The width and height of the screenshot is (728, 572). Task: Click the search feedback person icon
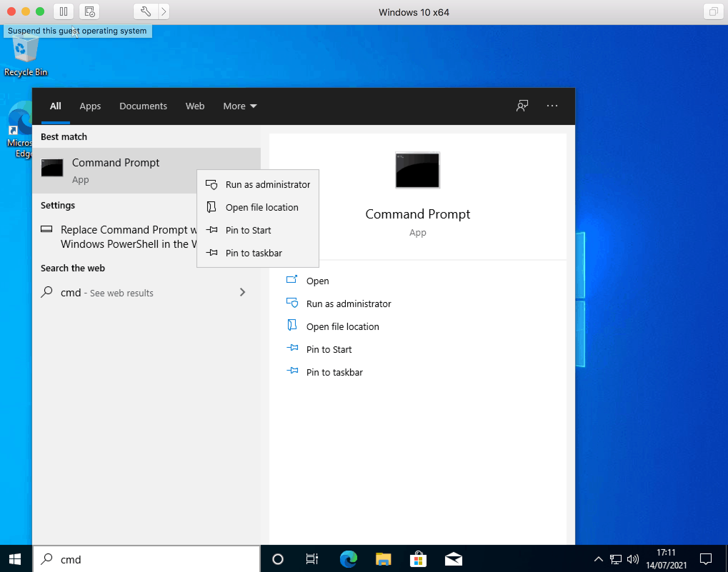522,106
